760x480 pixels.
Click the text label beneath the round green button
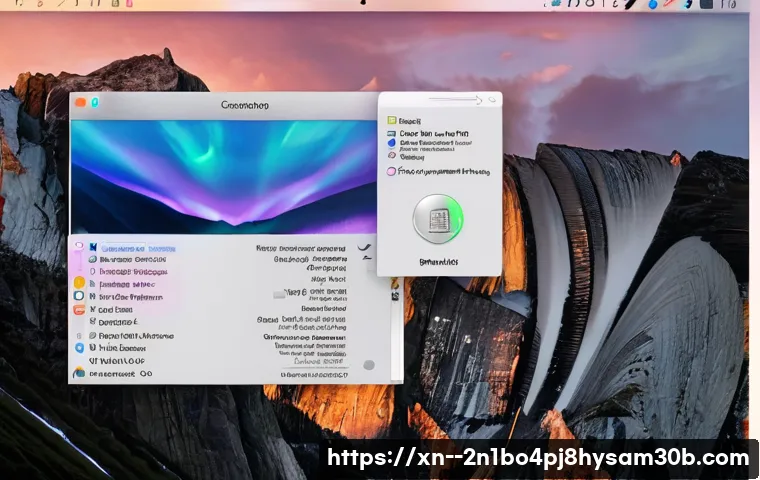click(438, 261)
